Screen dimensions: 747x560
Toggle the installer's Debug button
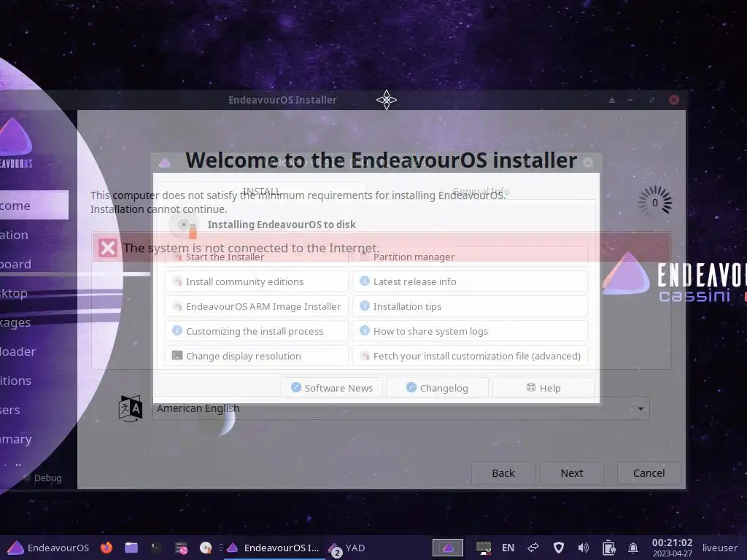[42, 478]
